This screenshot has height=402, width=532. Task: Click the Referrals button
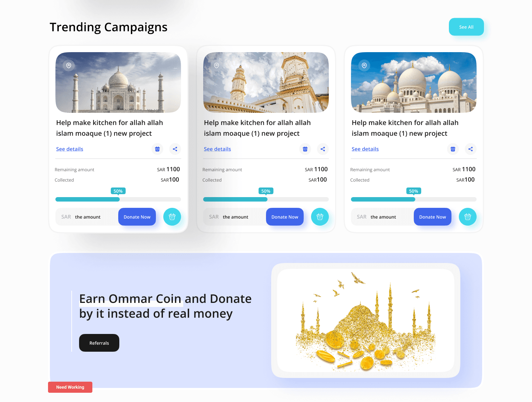(99, 343)
